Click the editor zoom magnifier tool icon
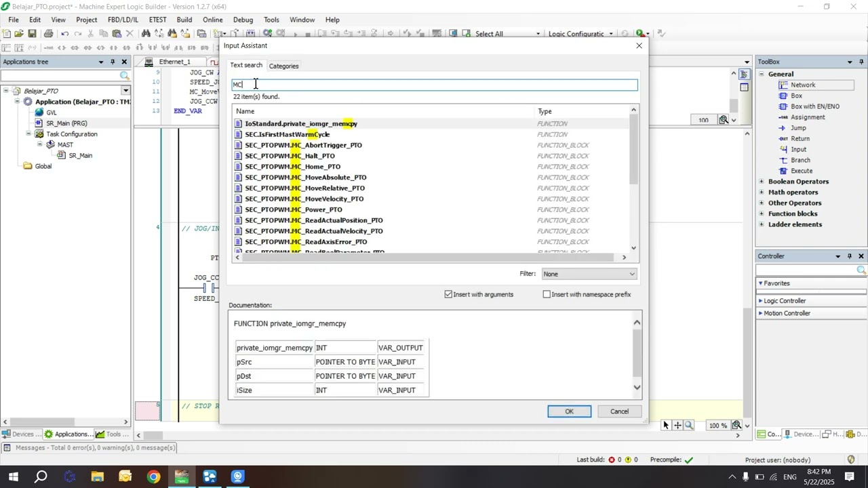The height and width of the screenshot is (488, 868). click(689, 426)
